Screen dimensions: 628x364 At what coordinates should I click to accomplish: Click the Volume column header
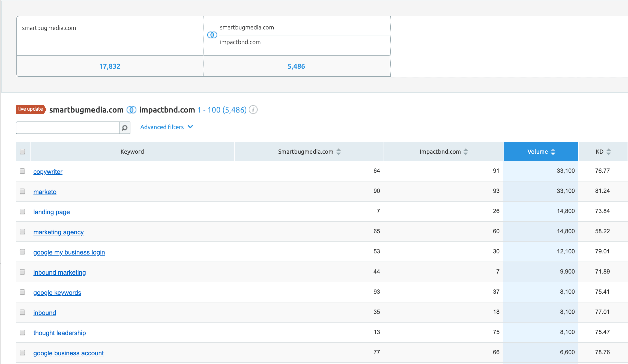tap(541, 151)
